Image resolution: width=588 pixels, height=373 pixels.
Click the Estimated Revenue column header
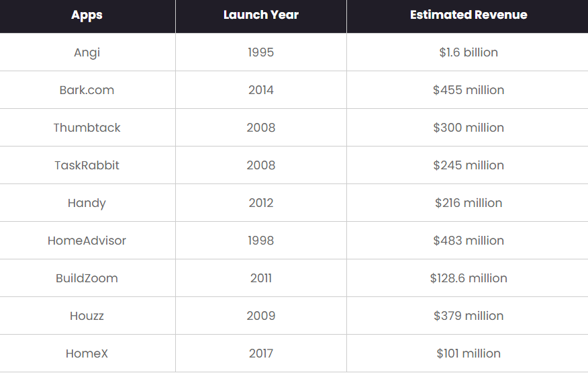tap(469, 15)
